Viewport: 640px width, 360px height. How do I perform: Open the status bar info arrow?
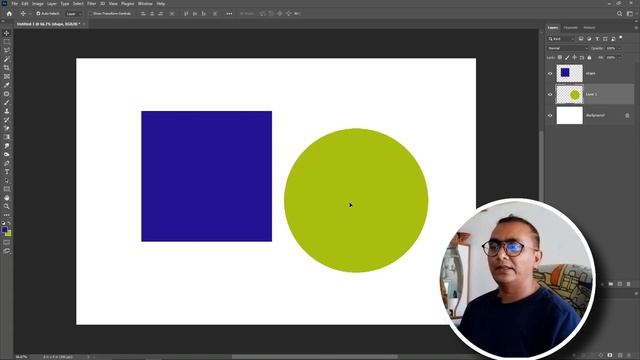(x=89, y=357)
